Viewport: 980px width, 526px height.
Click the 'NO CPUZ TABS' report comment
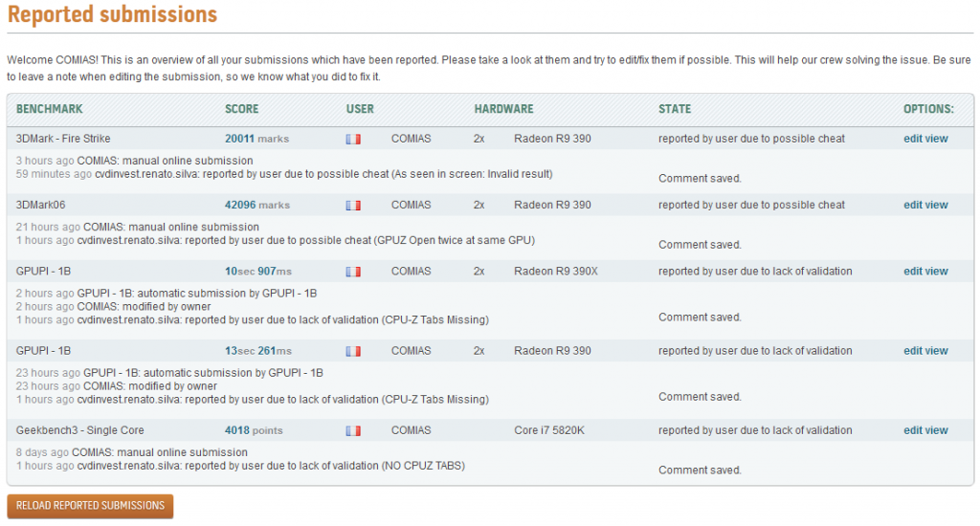pyautogui.click(x=240, y=466)
